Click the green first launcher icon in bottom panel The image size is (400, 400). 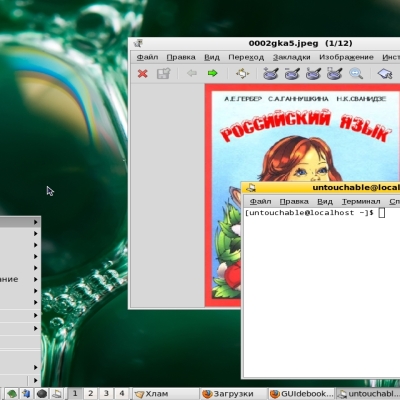tap(12, 394)
